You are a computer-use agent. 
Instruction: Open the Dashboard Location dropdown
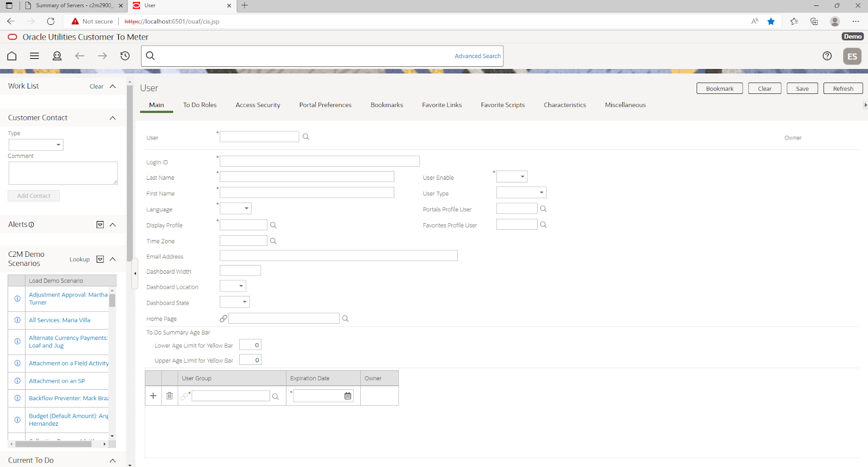click(233, 286)
